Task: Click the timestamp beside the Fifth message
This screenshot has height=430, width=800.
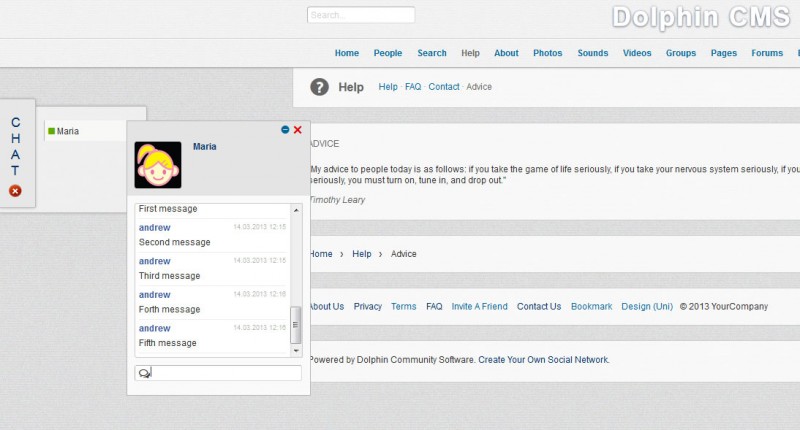Action: point(260,327)
